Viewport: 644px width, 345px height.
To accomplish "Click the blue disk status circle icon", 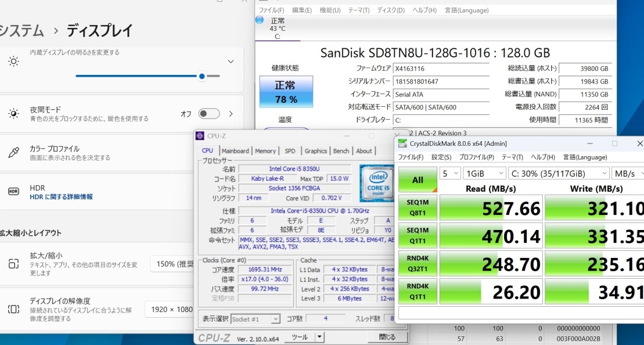I will click(x=260, y=20).
